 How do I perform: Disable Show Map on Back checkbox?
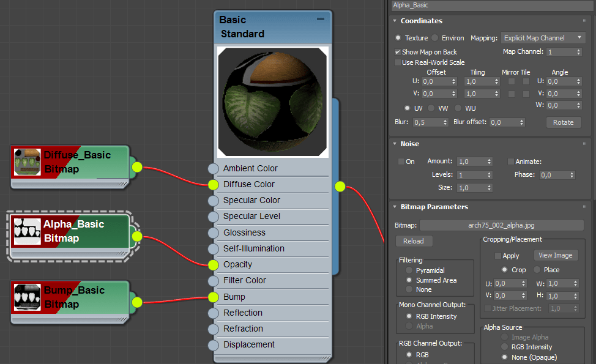click(398, 52)
